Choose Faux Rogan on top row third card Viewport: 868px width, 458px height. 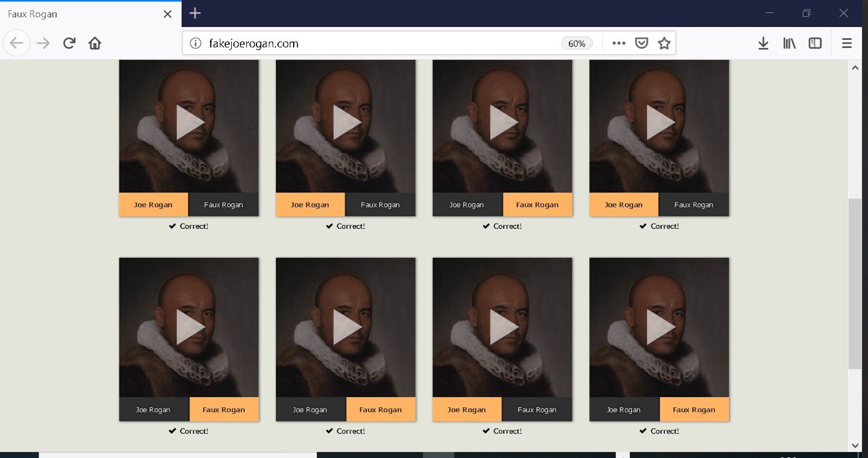coord(538,205)
